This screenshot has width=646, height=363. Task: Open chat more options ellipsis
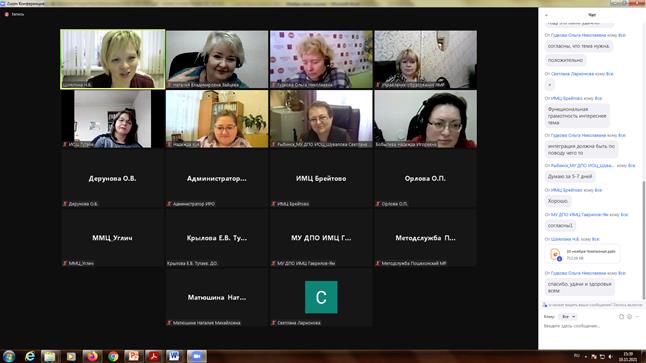(x=637, y=316)
